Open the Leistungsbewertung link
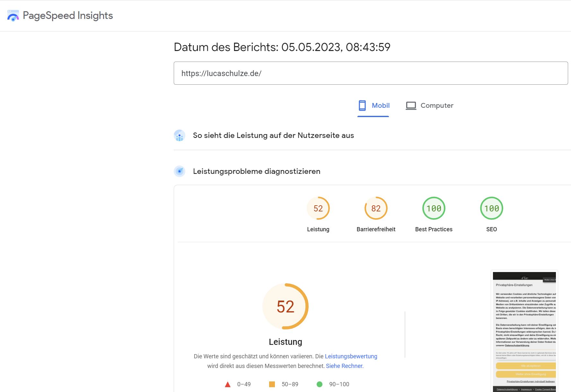This screenshot has width=571, height=392. (351, 356)
